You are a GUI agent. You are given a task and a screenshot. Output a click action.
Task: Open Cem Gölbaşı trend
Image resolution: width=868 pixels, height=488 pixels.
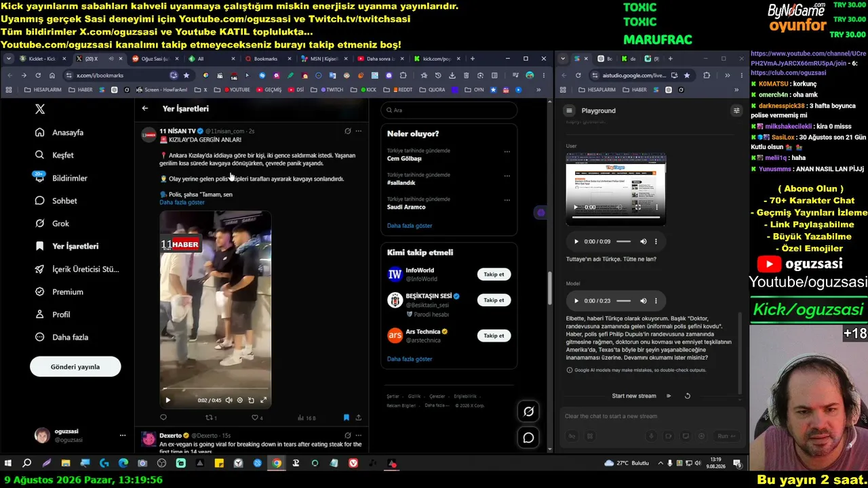[404, 159]
